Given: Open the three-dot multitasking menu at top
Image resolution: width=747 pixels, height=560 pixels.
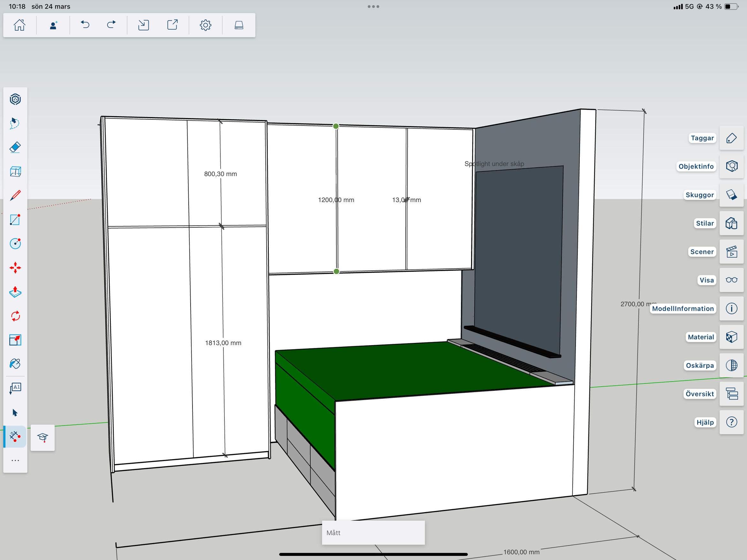Looking at the screenshot, I should click(373, 6).
